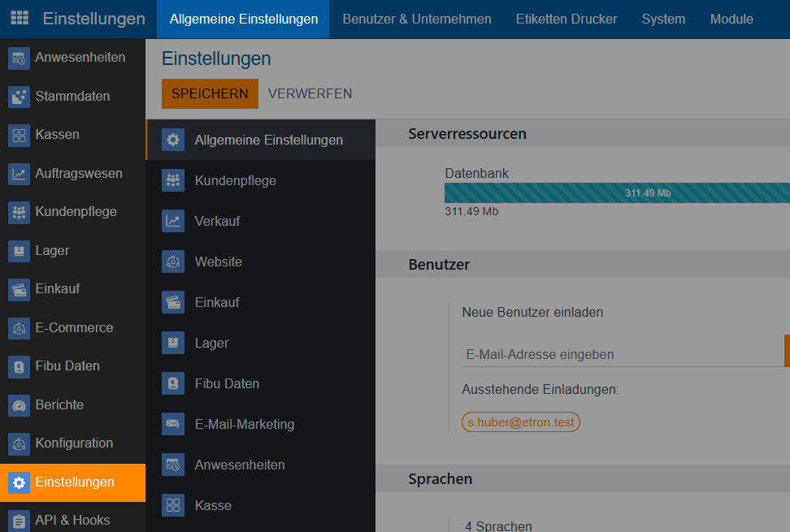
Task: Open the Etiketten Drucker tab
Action: [x=566, y=19]
